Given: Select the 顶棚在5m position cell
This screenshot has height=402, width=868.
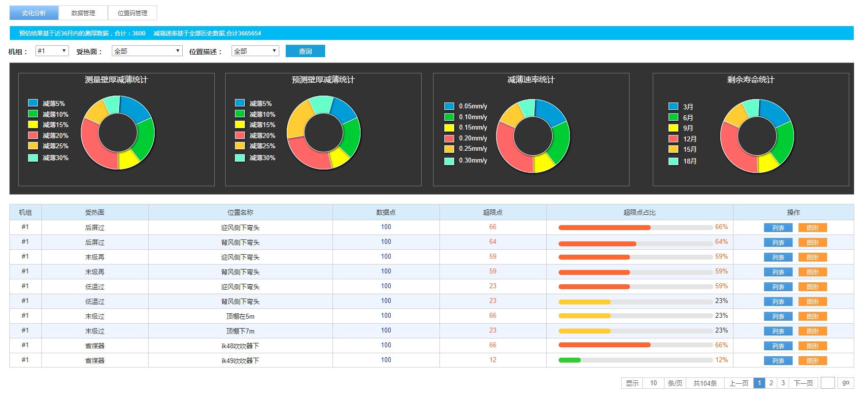Looking at the screenshot, I should point(240,316).
